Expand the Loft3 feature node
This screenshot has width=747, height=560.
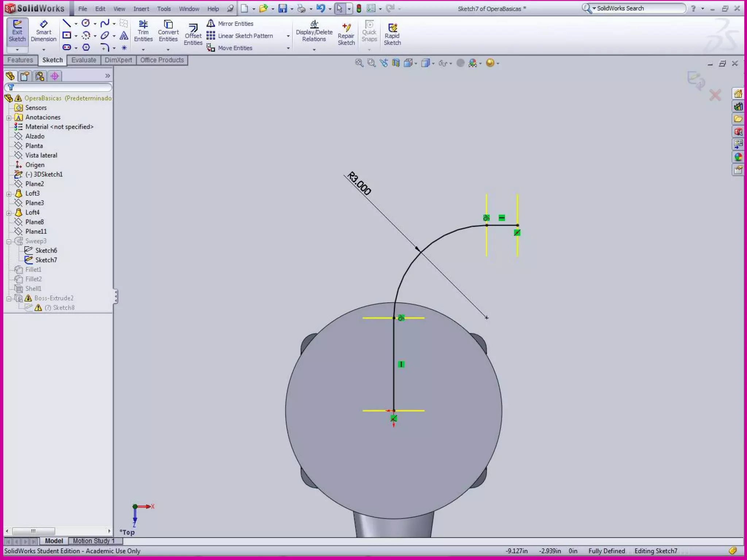[9, 194]
